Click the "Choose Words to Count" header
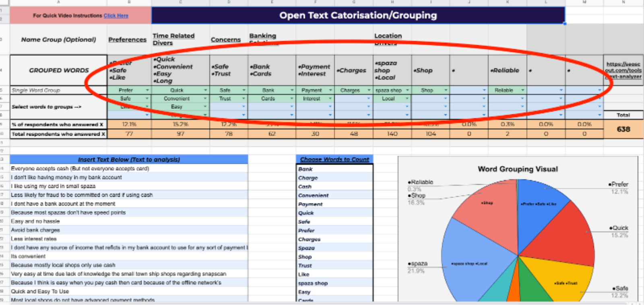The width and height of the screenshot is (644, 305). [334, 160]
